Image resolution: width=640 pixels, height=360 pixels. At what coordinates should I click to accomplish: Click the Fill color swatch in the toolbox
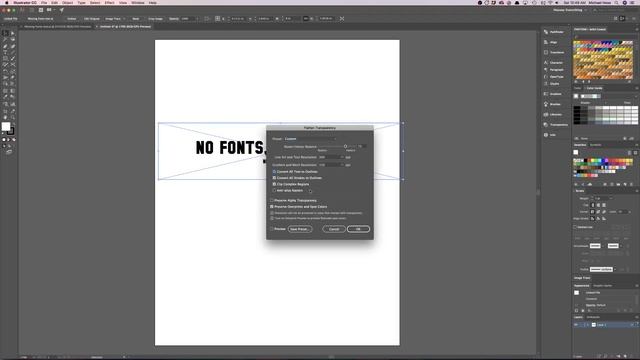[6, 127]
